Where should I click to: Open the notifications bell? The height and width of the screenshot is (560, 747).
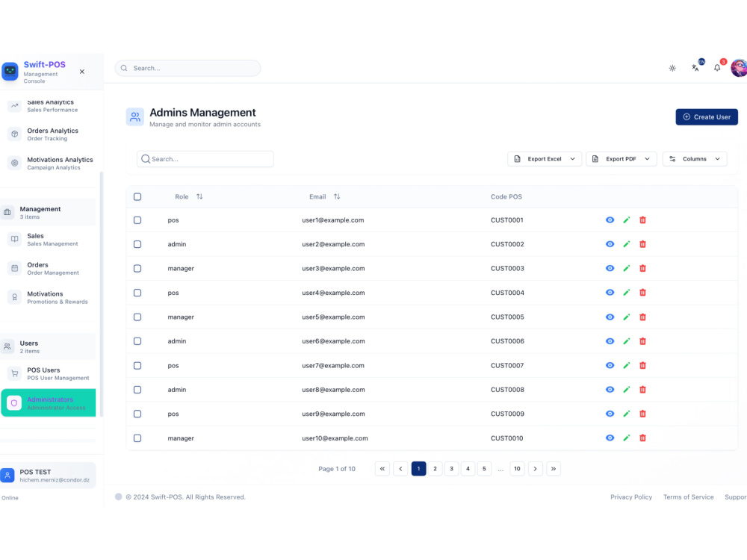pos(717,68)
